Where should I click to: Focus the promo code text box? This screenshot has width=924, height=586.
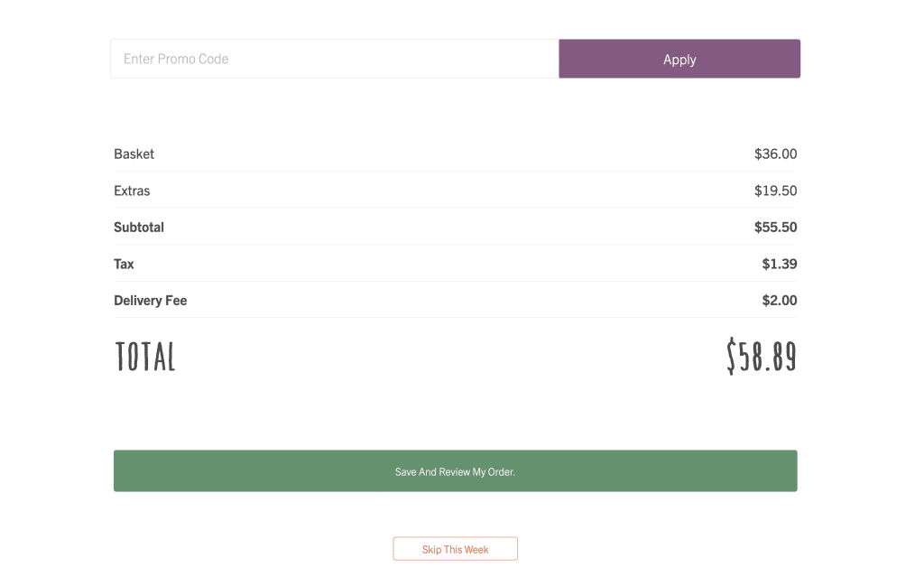click(x=334, y=59)
